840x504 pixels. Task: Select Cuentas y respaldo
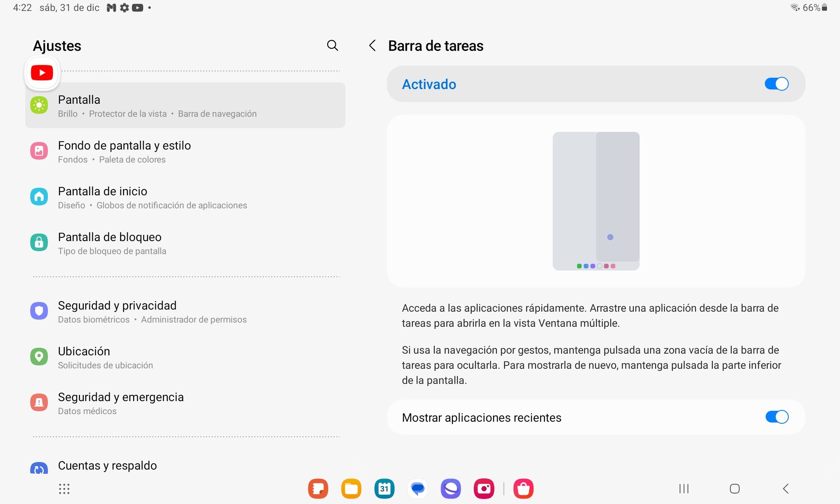click(108, 465)
